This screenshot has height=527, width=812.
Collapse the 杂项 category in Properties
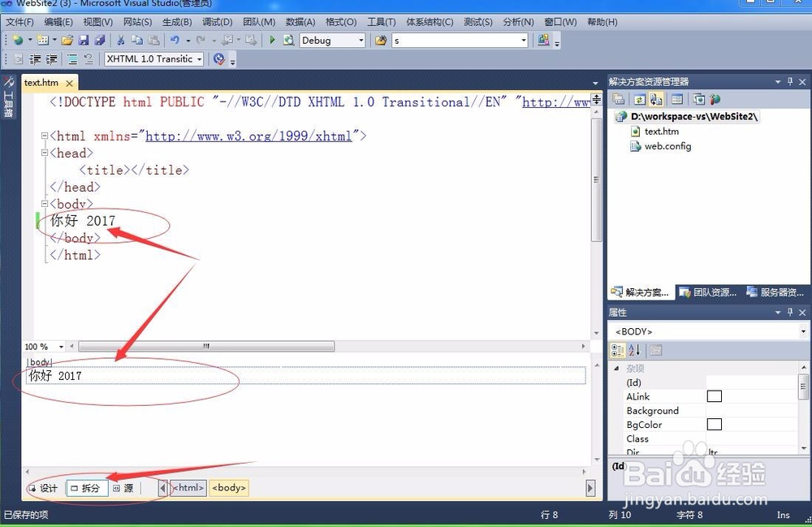tap(616, 369)
